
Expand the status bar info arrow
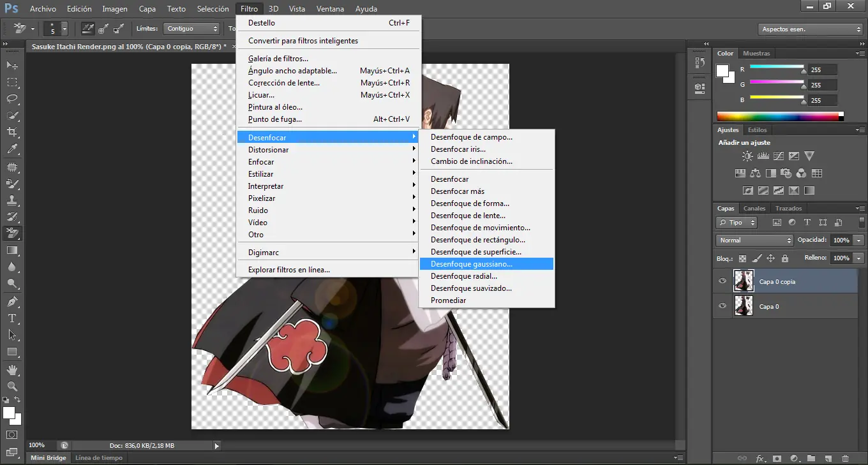point(216,446)
